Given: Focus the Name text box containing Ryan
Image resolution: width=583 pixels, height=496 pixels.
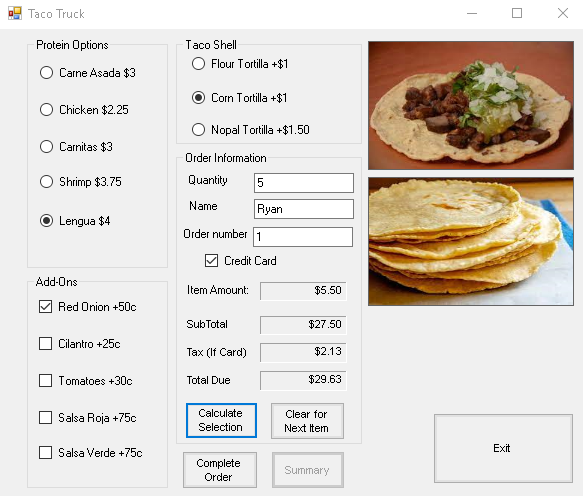Looking at the screenshot, I should pyautogui.click(x=304, y=209).
